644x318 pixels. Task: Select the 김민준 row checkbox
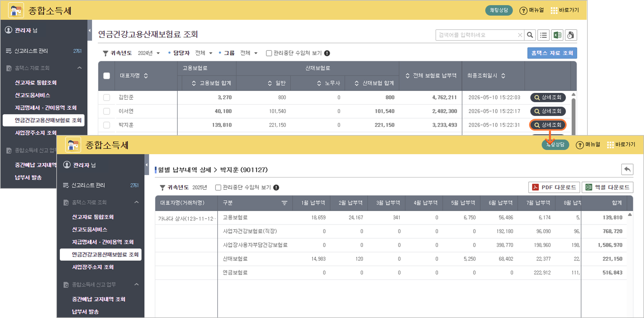pos(107,97)
